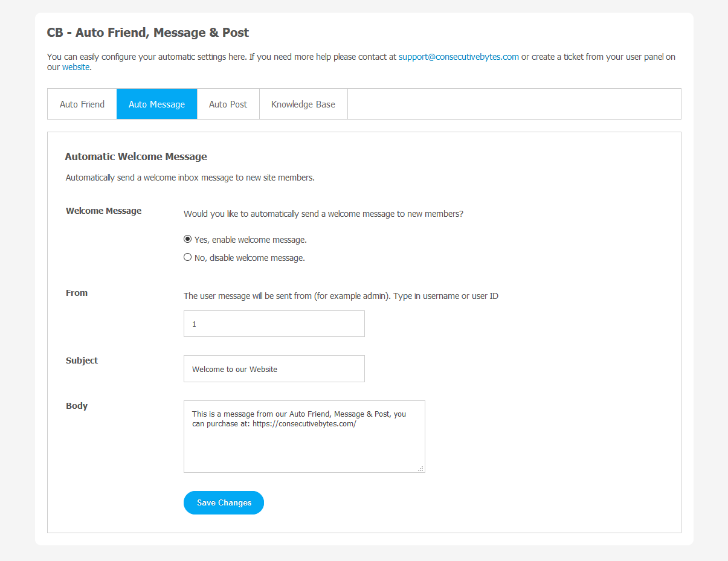Image resolution: width=728 pixels, height=561 pixels.
Task: Focus the Subject text field
Action: click(274, 368)
